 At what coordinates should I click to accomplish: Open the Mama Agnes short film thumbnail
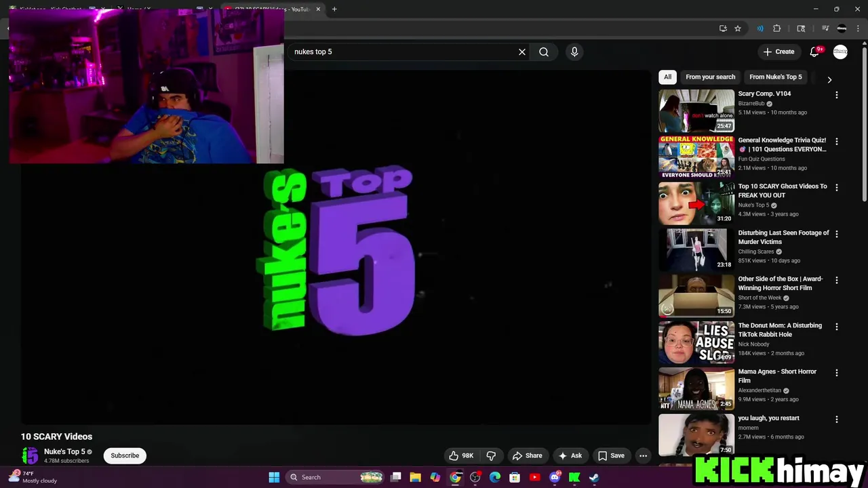[696, 388]
